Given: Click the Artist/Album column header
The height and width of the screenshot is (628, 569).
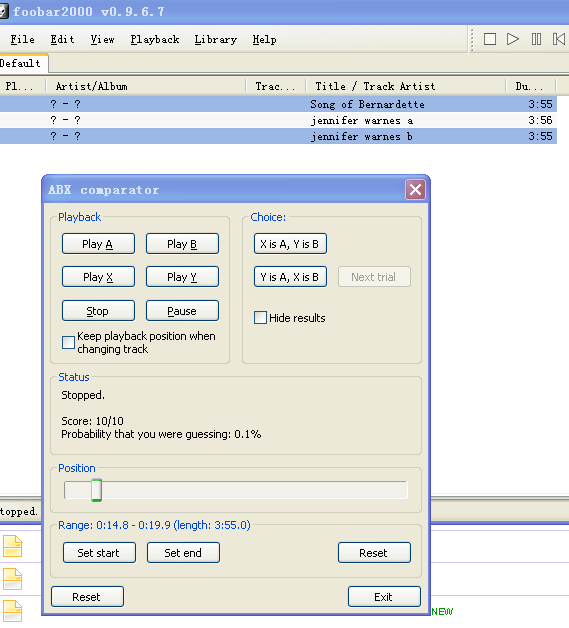Looking at the screenshot, I should point(146,86).
